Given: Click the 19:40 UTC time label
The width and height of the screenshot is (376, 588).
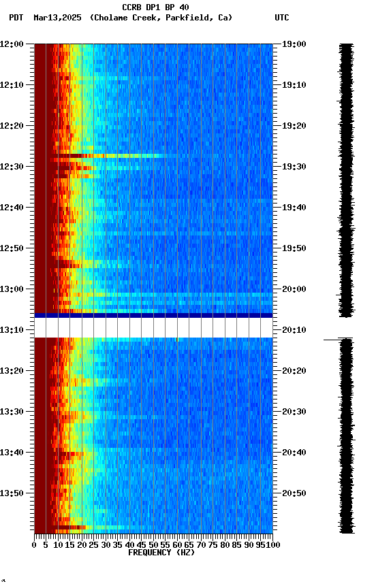Looking at the screenshot, I should click(294, 208).
